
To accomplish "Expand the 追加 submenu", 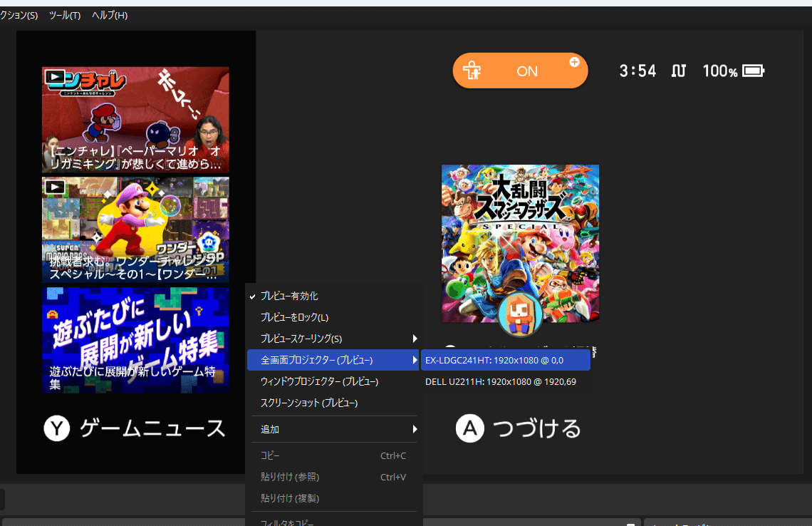I will [333, 429].
